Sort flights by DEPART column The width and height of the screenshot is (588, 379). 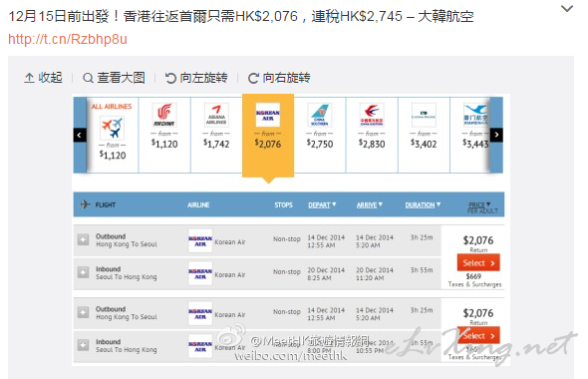click(322, 204)
